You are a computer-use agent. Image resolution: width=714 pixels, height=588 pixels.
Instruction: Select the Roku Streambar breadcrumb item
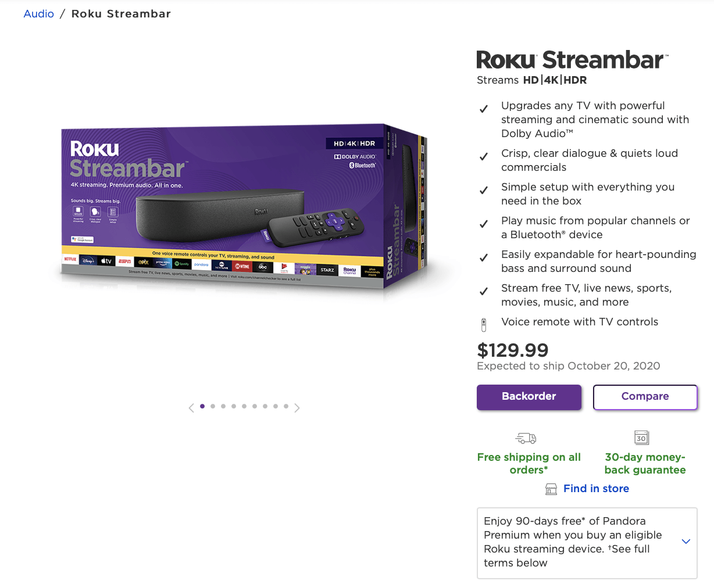click(x=121, y=13)
